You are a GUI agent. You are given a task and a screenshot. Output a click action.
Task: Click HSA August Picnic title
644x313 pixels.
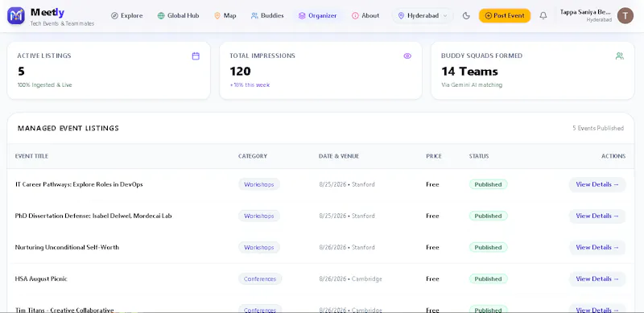click(x=41, y=279)
